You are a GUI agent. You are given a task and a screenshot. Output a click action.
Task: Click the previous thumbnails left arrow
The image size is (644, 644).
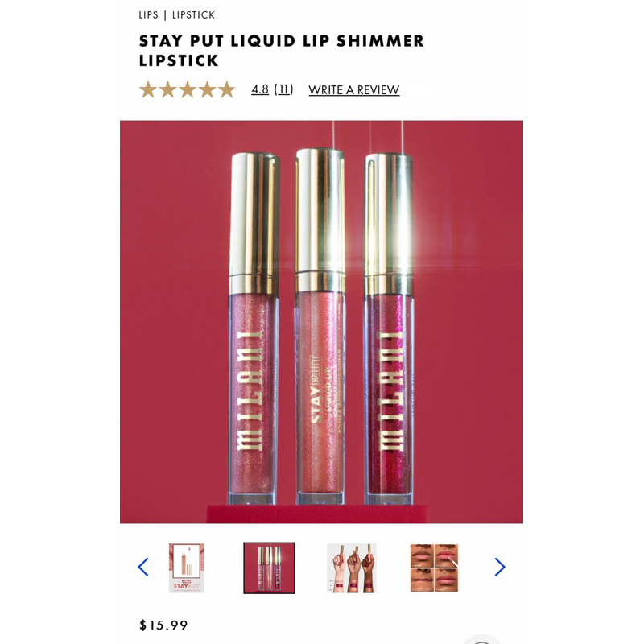pos(143,568)
